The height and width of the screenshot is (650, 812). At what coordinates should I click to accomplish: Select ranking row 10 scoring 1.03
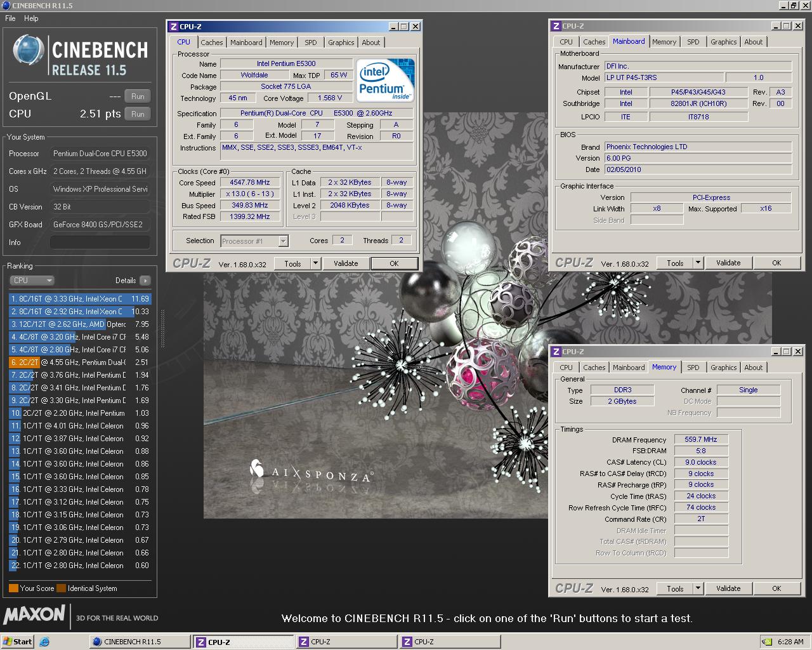[x=80, y=413]
